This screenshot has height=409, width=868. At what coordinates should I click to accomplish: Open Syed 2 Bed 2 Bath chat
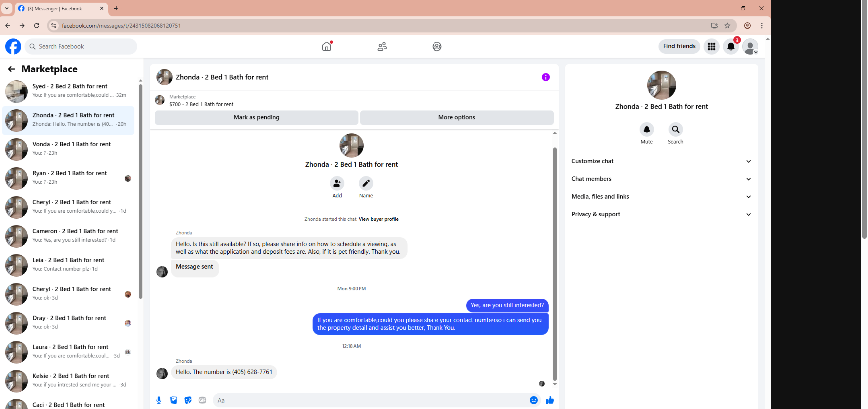pos(68,91)
